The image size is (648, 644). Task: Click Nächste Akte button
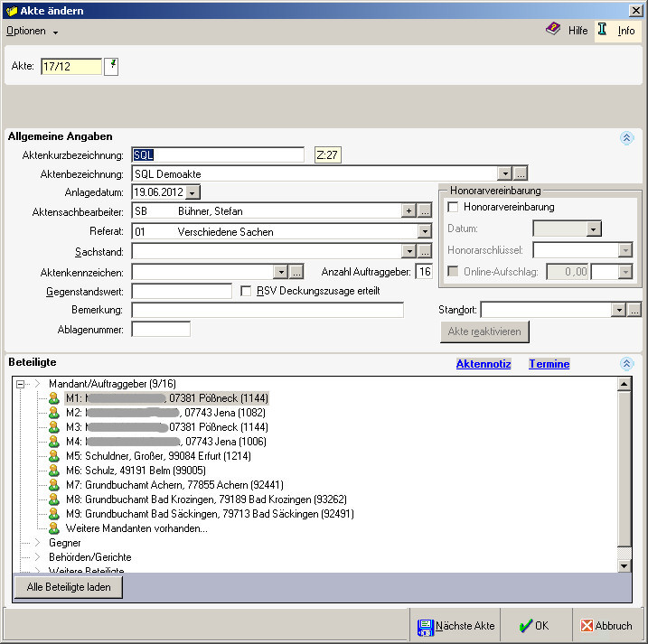(x=455, y=626)
